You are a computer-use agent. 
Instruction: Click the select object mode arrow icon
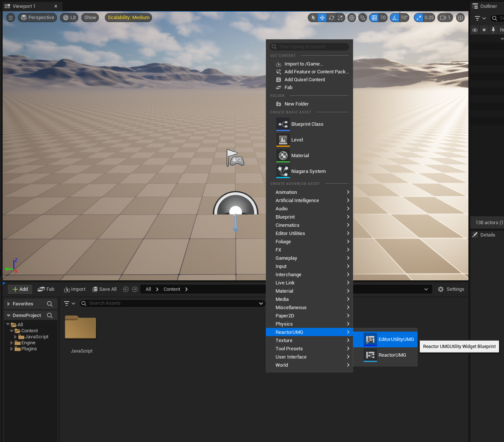(x=313, y=18)
